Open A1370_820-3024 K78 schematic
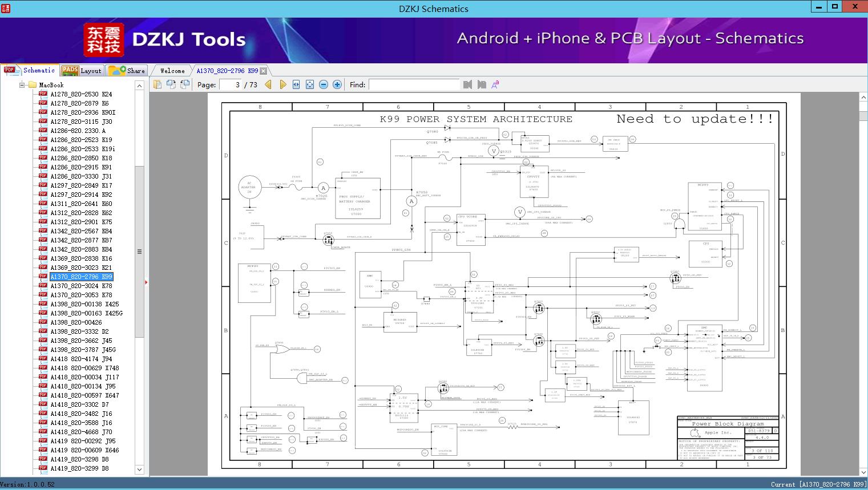The width and height of the screenshot is (868, 490). click(x=81, y=286)
